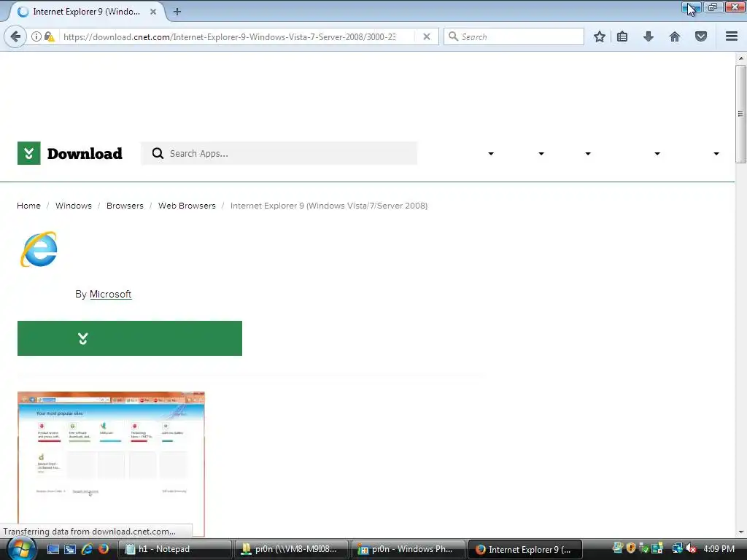Click the 4:09 PM clock

point(719,548)
